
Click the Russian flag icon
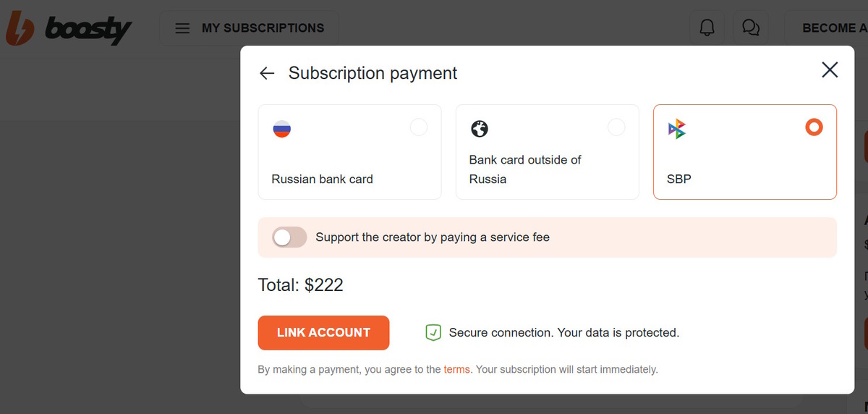(x=281, y=129)
